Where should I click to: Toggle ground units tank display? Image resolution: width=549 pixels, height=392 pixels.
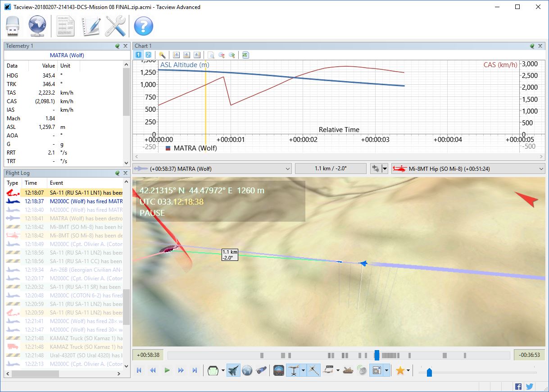pyautogui.click(x=349, y=370)
